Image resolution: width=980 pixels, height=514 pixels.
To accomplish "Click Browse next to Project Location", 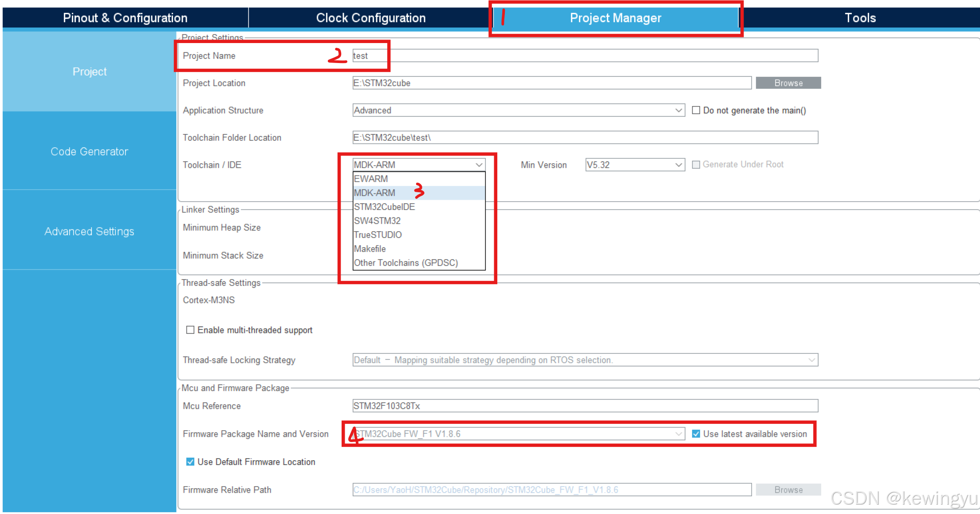I will click(x=788, y=83).
